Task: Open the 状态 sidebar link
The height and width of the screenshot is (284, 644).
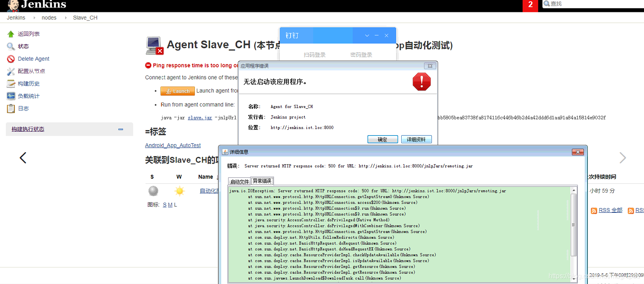Action: coord(23,46)
